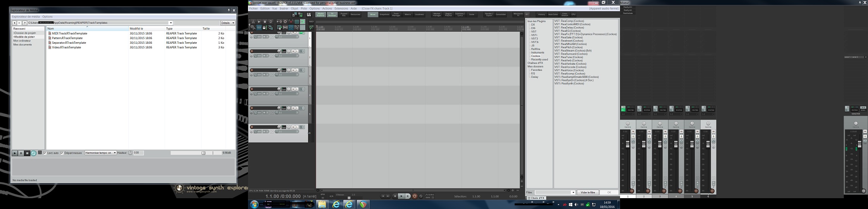The height and width of the screenshot is (209, 868).
Task: Mute track 2 in track panel
Action: [293, 51]
